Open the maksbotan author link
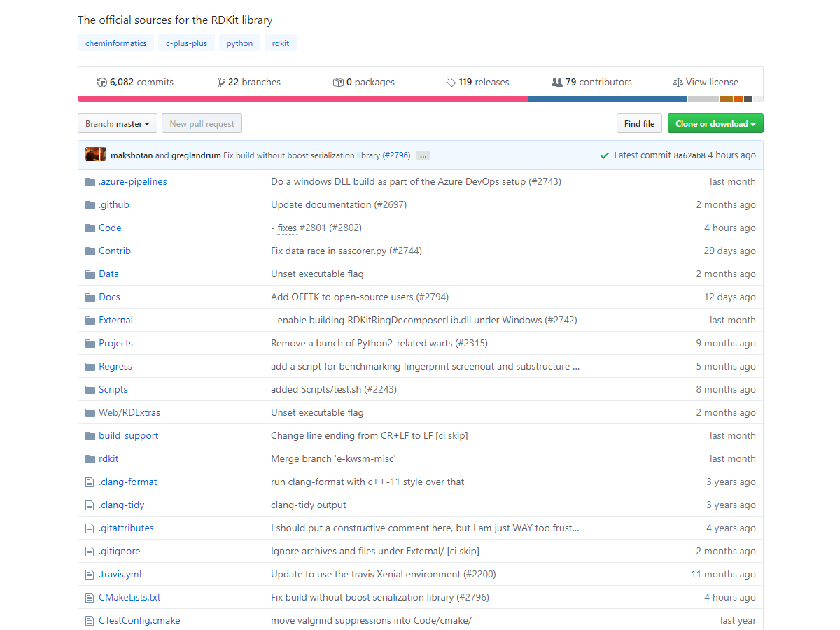The image size is (840, 630). pos(132,155)
